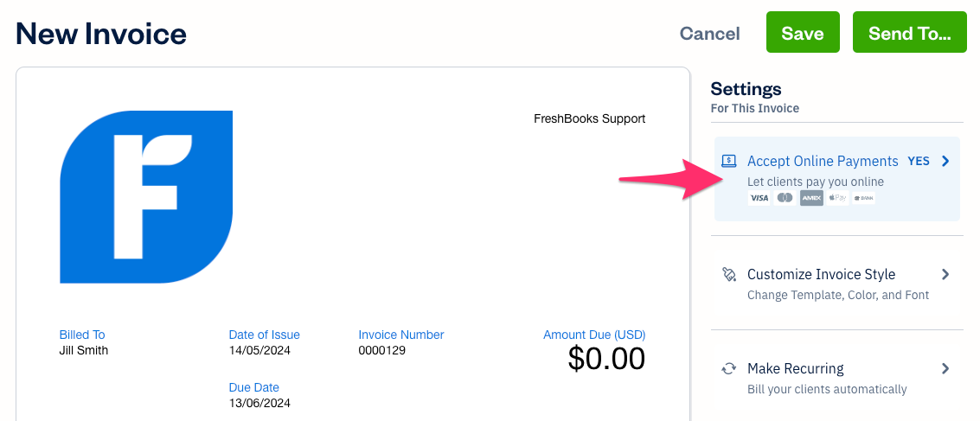Click the Customize Invoice Style paintbrush icon
The height and width of the screenshot is (421, 980).
728,274
